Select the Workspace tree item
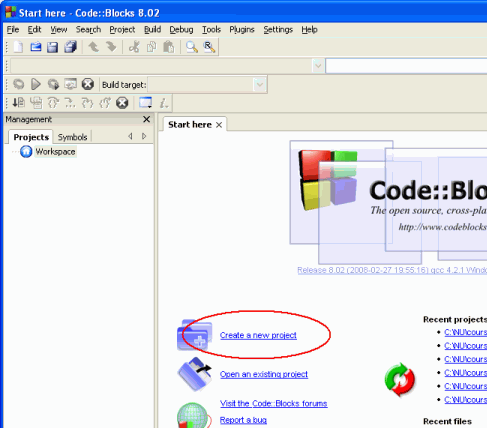 coord(55,152)
